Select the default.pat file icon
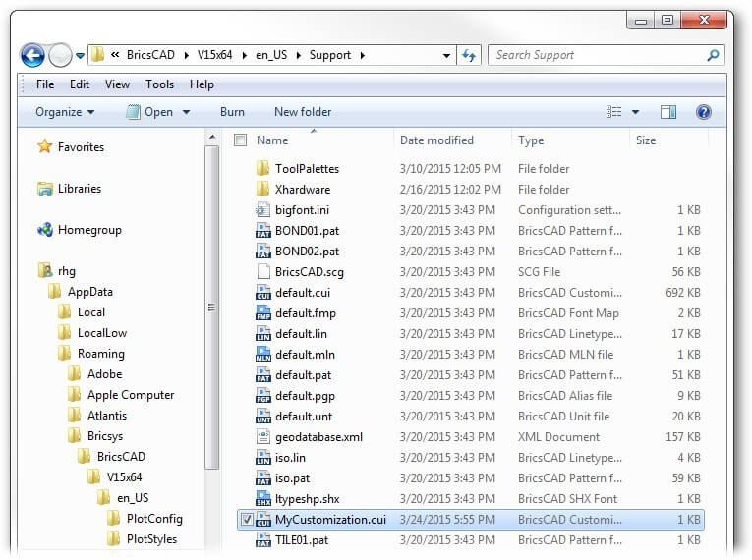752x560 pixels. 262,374
